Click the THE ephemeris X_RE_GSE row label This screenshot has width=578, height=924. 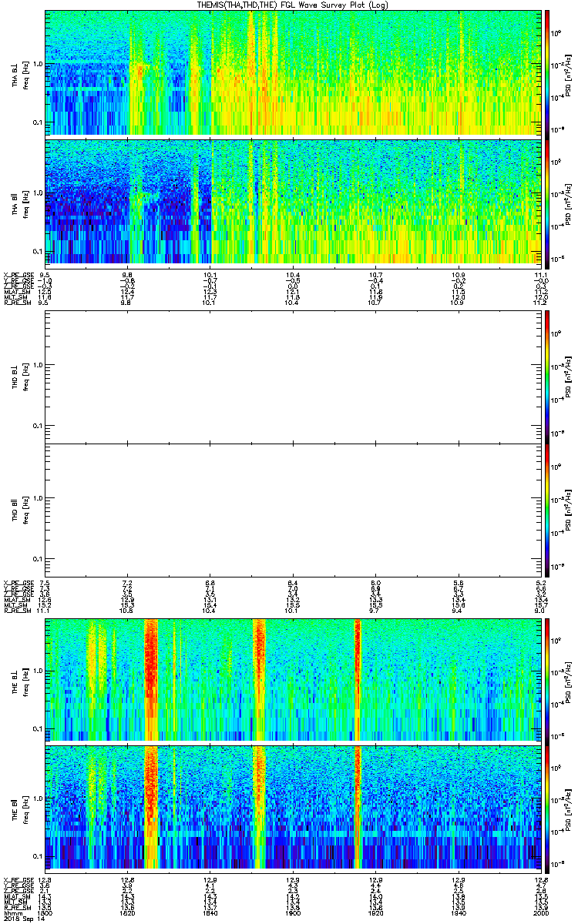point(18,879)
